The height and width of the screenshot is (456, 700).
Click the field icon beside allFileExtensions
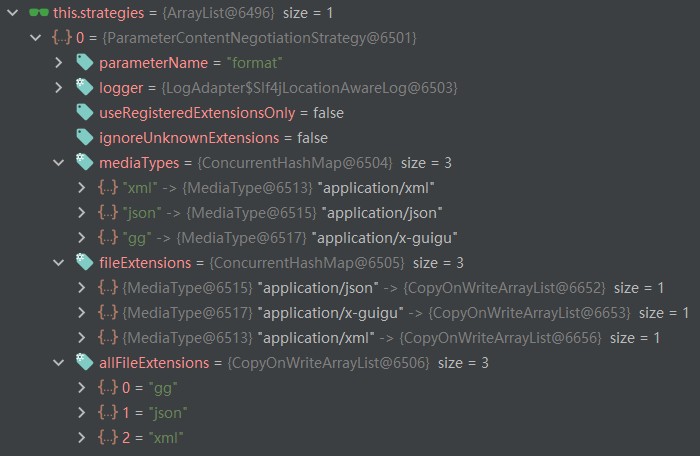coord(85,362)
